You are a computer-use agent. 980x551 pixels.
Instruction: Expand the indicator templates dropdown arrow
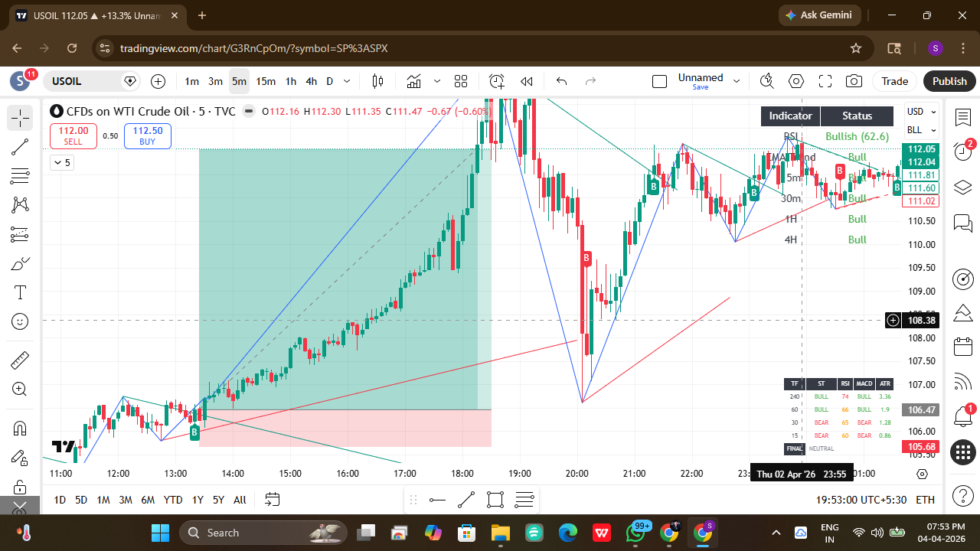[x=437, y=81]
